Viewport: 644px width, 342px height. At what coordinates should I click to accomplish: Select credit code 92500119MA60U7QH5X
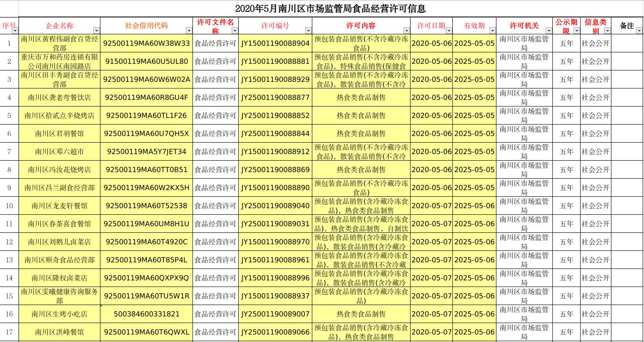point(147,133)
